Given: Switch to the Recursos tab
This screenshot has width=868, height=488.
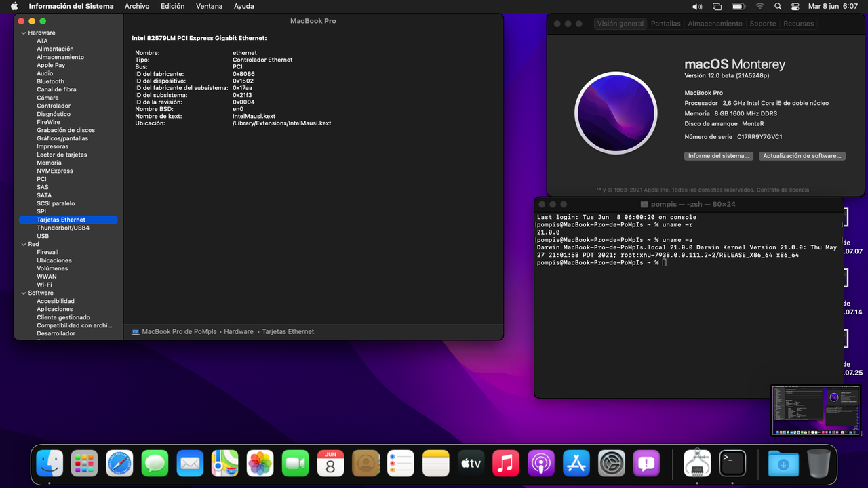Looking at the screenshot, I should [798, 24].
